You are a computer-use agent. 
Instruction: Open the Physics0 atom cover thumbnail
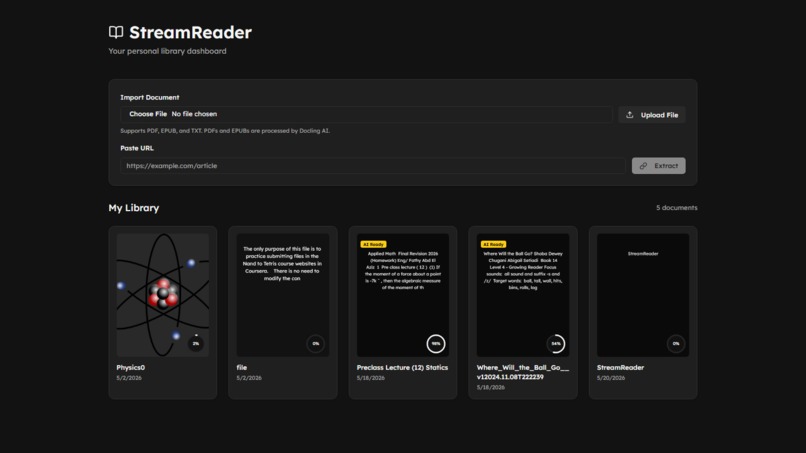[162, 295]
